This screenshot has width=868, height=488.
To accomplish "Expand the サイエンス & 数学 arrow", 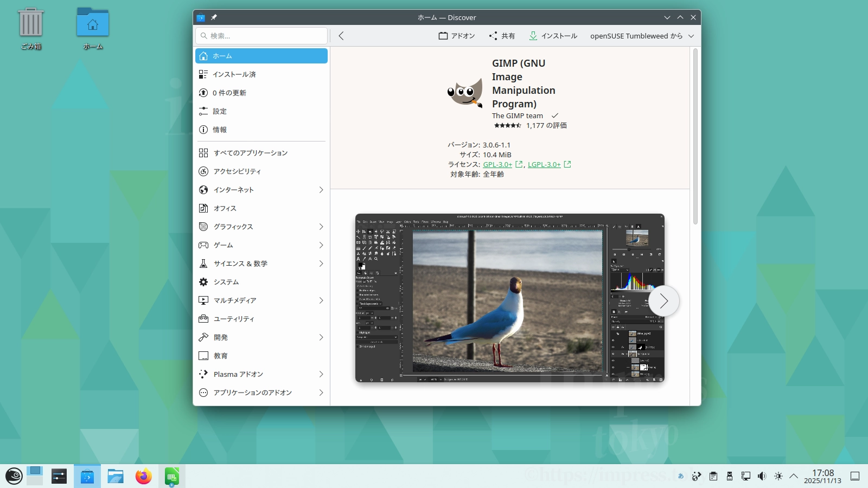I will coord(321,264).
